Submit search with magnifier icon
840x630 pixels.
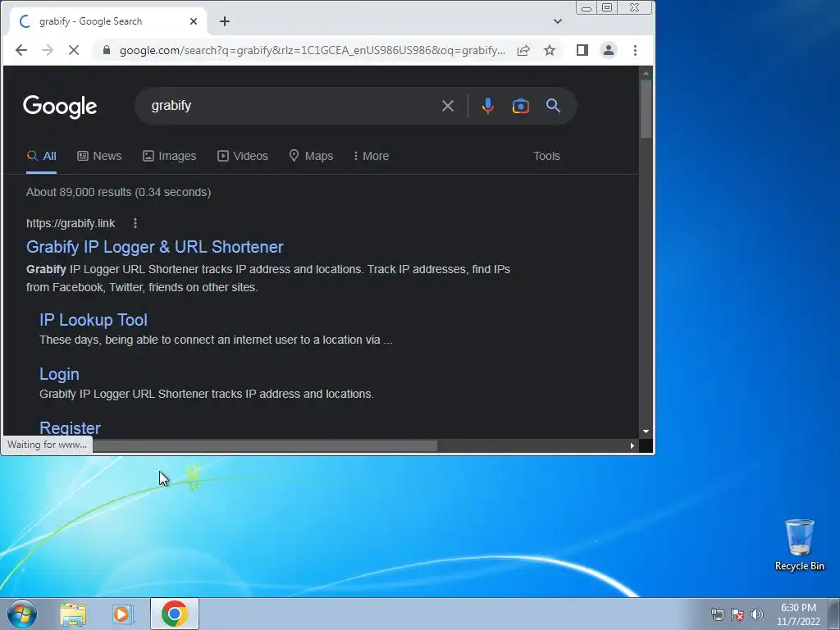[x=554, y=106]
